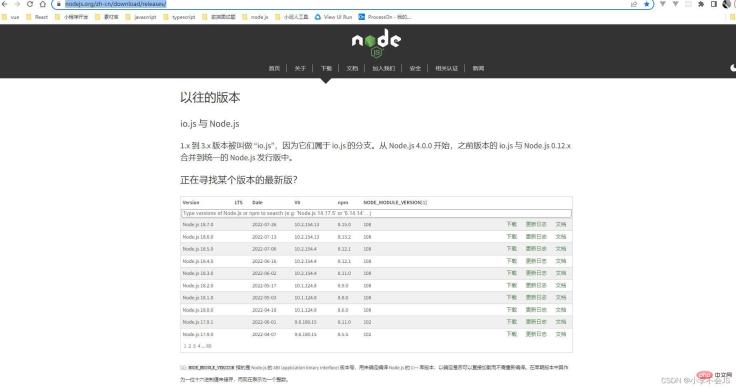Viewport: 736px width, 388px height.
Task: Open 文档 for Node.js 17.9.0
Action: [x=561, y=334]
